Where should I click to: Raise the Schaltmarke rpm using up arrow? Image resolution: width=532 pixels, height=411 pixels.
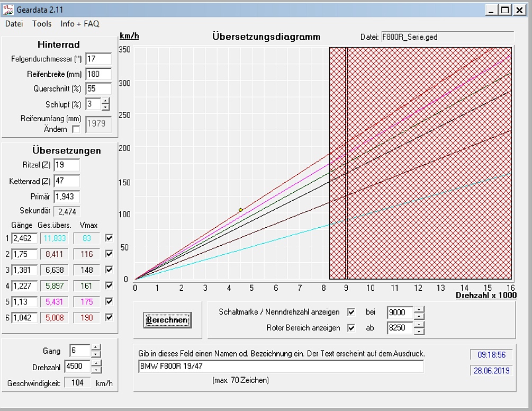click(419, 309)
